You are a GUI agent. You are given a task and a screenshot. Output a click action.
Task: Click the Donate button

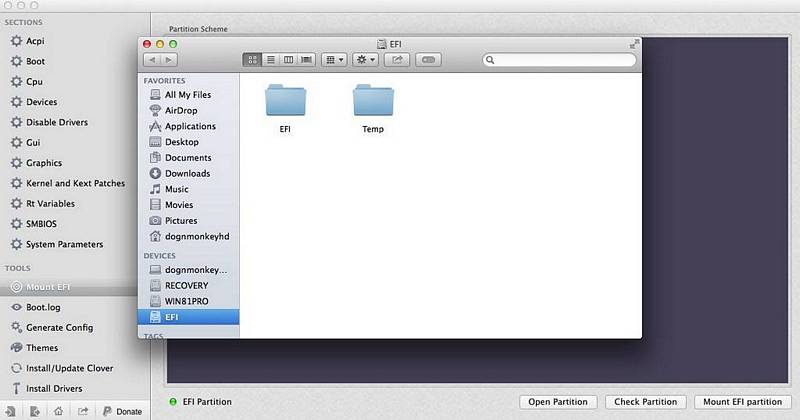click(121, 410)
